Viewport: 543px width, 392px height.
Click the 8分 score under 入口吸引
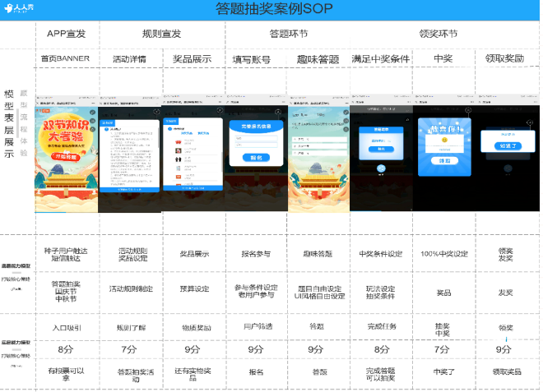tap(66, 349)
